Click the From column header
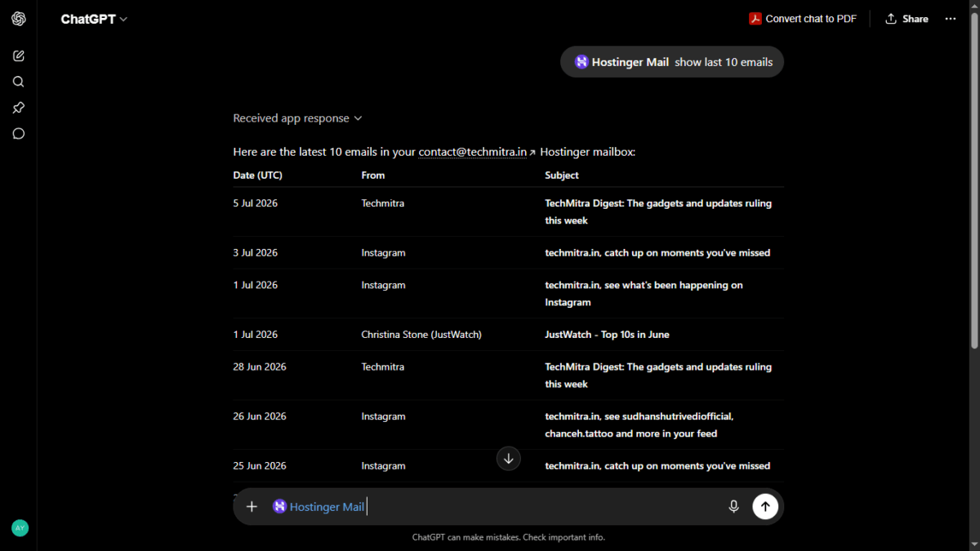The image size is (980, 551). [x=373, y=176]
